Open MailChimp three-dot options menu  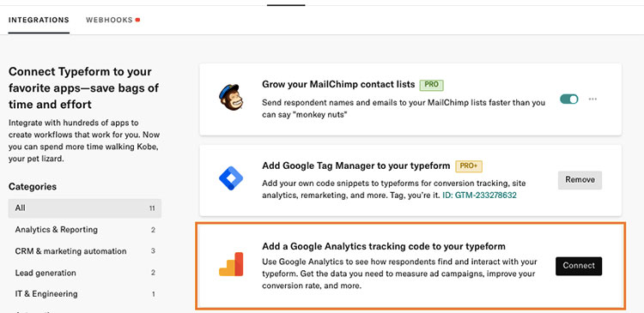tap(592, 99)
